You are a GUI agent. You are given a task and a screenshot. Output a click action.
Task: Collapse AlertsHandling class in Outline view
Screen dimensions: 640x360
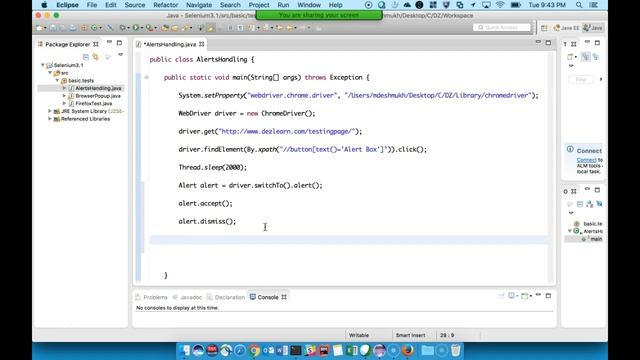570,231
